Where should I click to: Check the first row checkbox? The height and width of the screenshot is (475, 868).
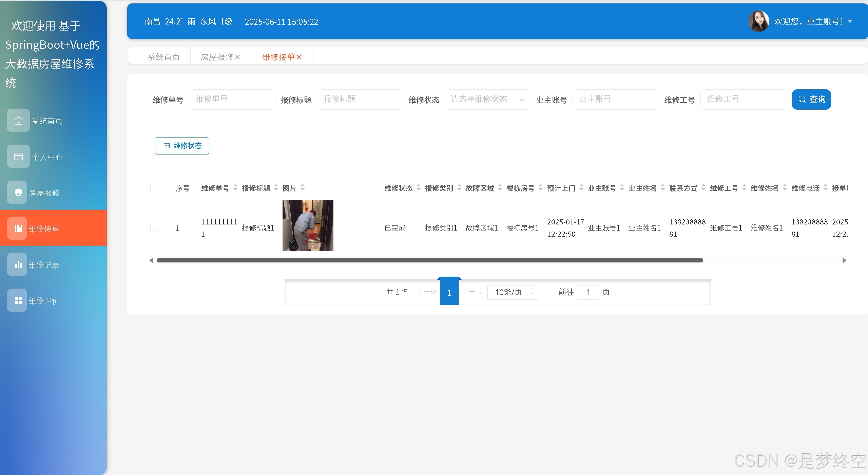pos(154,228)
